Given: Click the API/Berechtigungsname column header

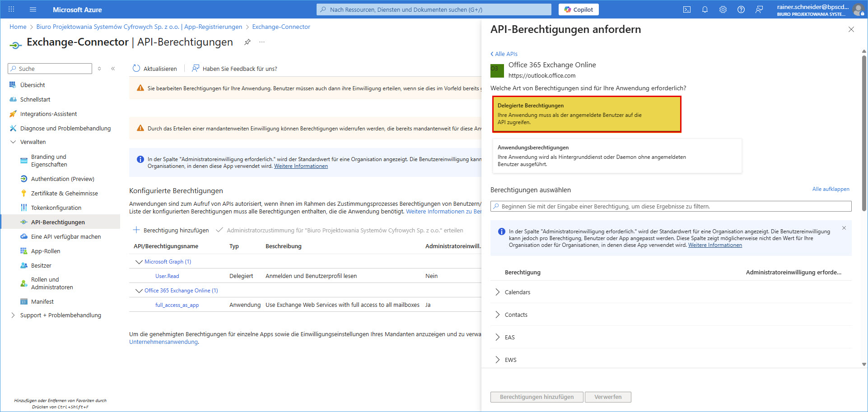Looking at the screenshot, I should [x=166, y=246].
